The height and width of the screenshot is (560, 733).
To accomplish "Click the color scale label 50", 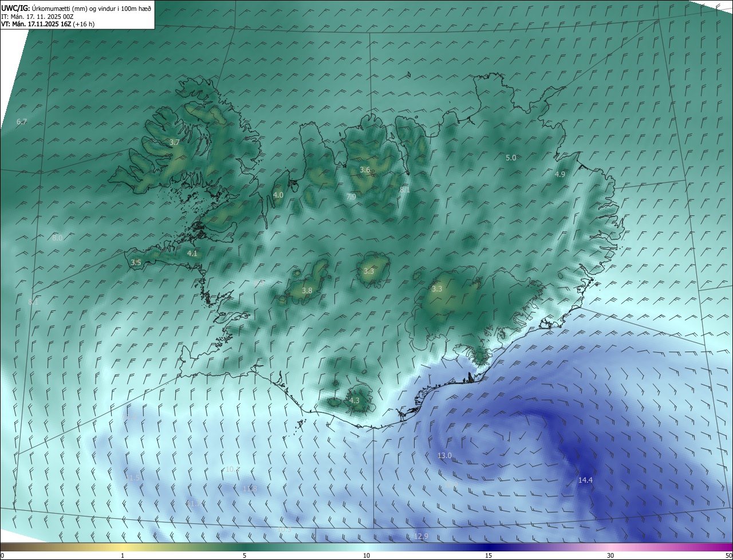I will coord(728,555).
